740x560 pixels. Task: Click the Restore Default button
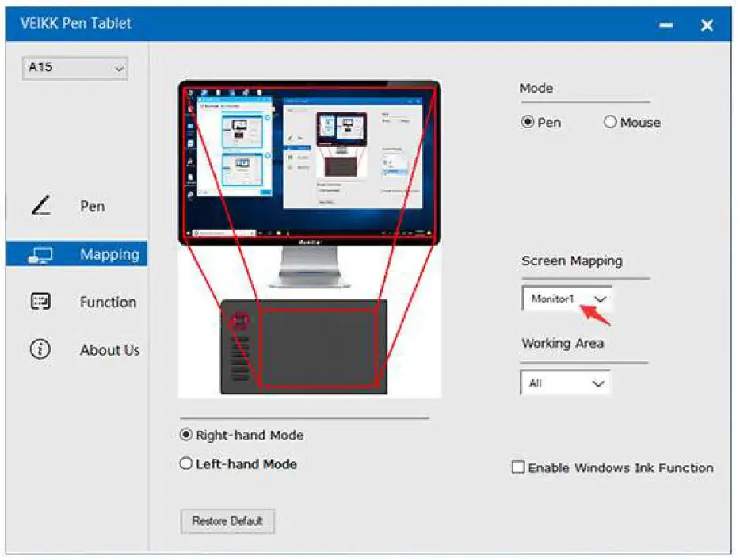pyautogui.click(x=227, y=521)
